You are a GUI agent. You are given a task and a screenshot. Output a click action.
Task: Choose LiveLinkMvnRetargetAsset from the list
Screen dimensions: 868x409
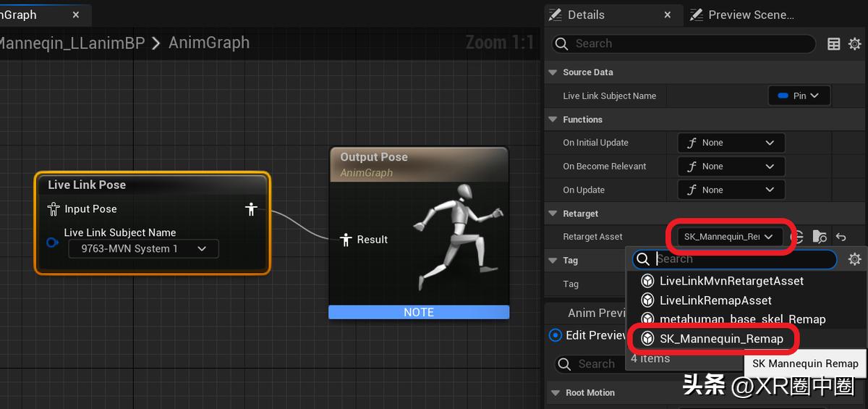[x=731, y=281]
